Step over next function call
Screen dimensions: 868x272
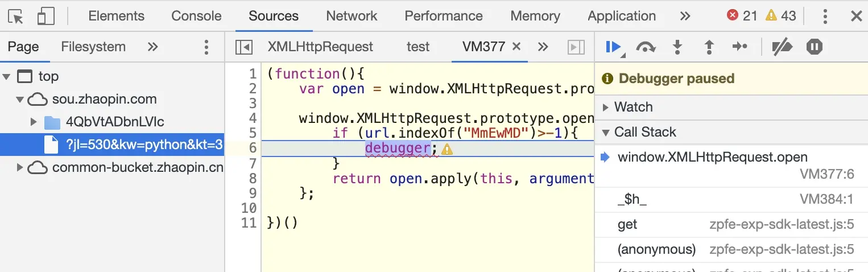[x=646, y=47]
